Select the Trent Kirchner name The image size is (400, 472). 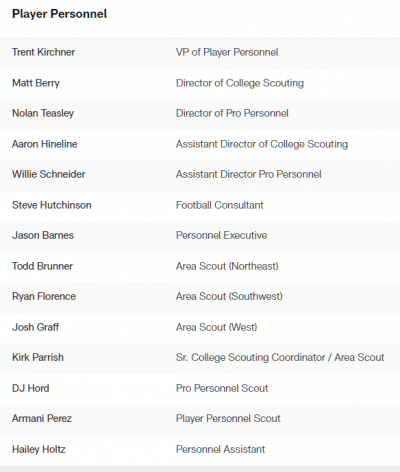pos(43,52)
